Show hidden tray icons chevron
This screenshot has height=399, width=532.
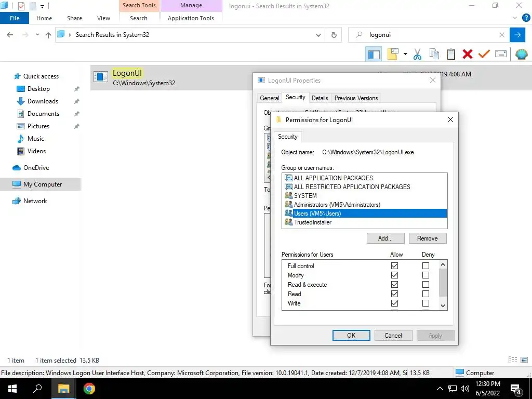440,389
